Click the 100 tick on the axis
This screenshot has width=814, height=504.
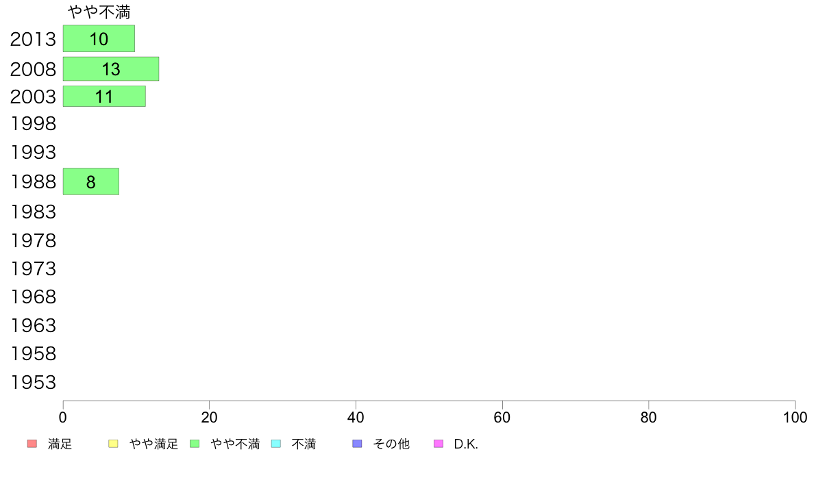(x=794, y=417)
